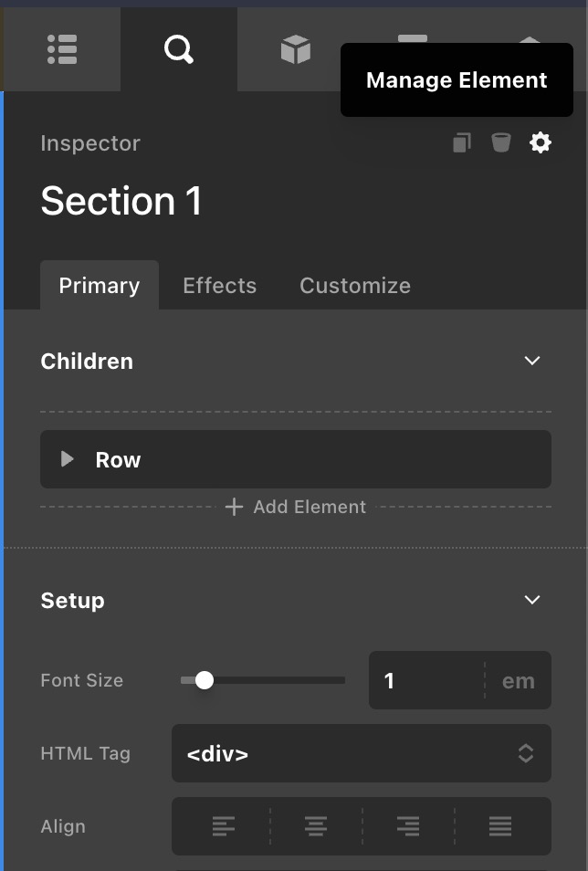Click the duplicate element icon
588x871 pixels.
click(x=463, y=142)
